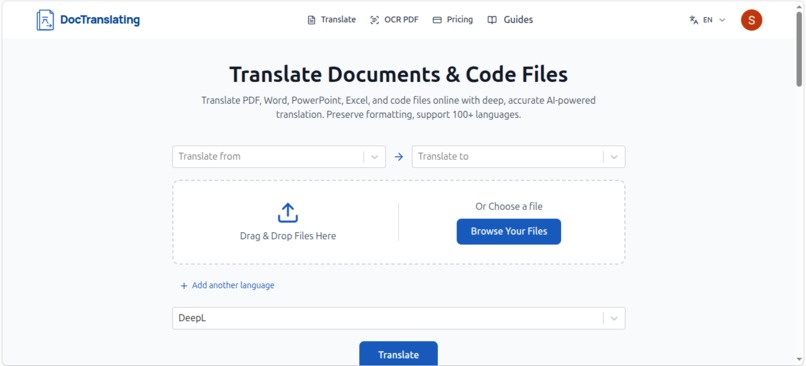
Task: Open the Translate from dropdown
Action: pos(279,157)
